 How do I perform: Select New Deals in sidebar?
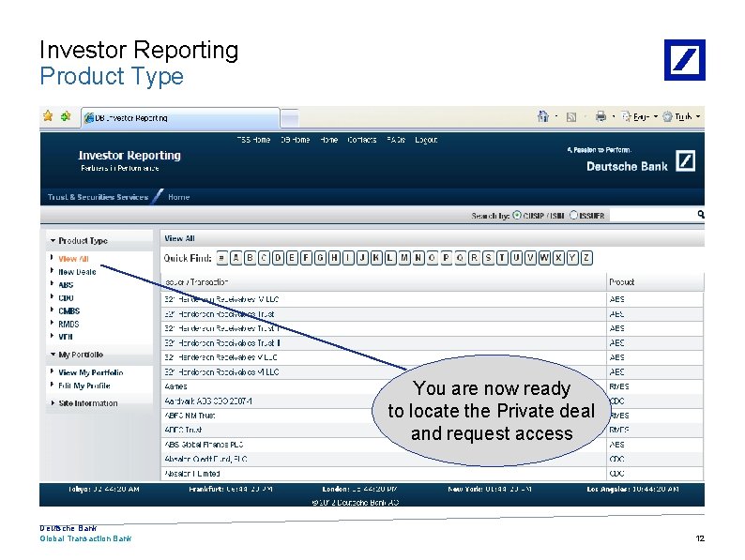pos(77,272)
